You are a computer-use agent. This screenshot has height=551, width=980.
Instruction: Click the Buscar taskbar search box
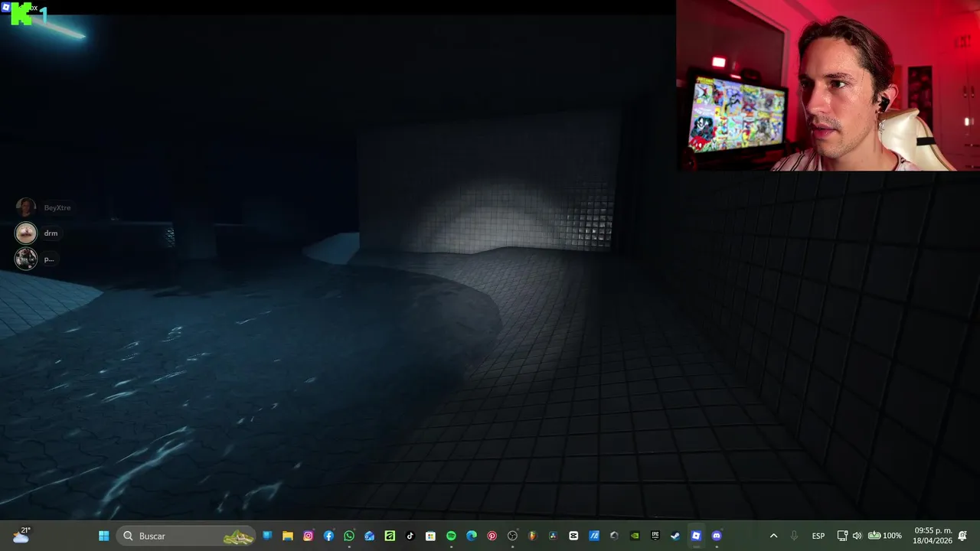point(185,536)
